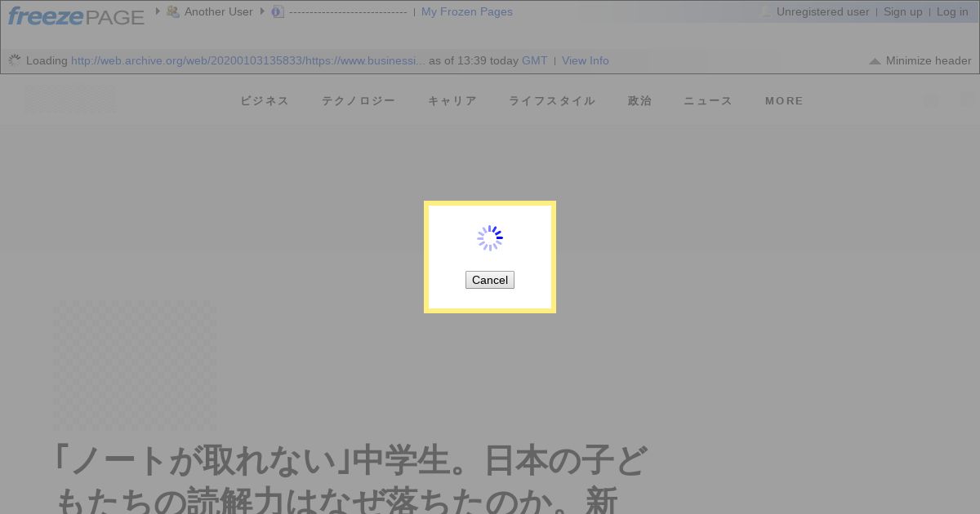Open the ビジネス menu item

coord(265,101)
